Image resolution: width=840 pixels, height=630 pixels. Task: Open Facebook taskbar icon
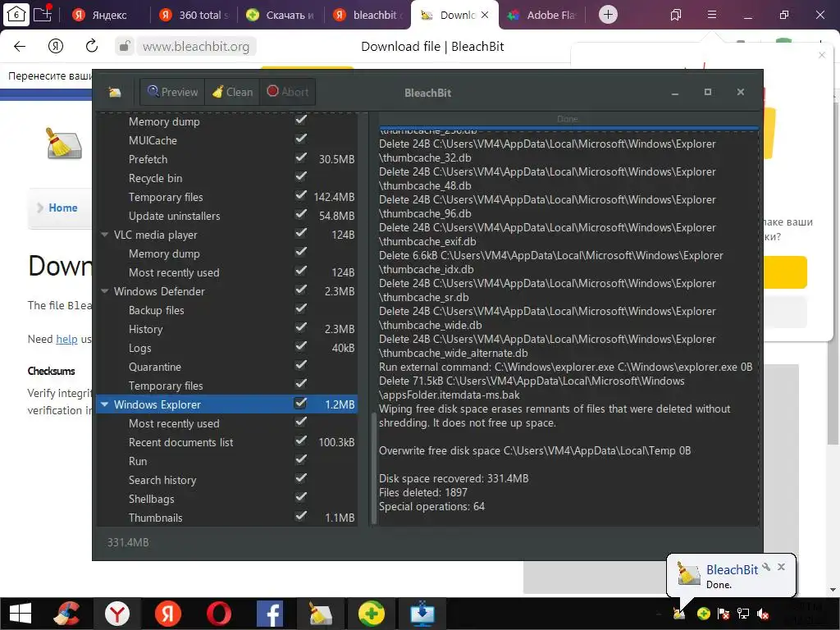coord(269,614)
